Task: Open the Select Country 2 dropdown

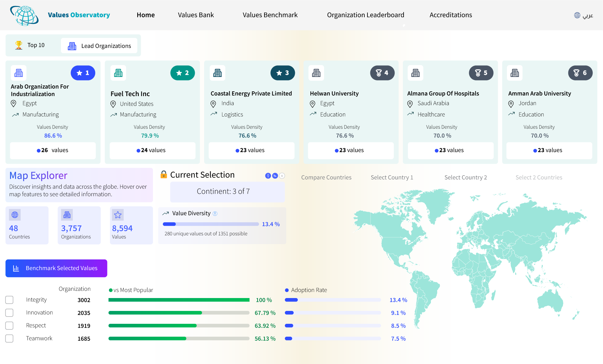Action: [465, 177]
